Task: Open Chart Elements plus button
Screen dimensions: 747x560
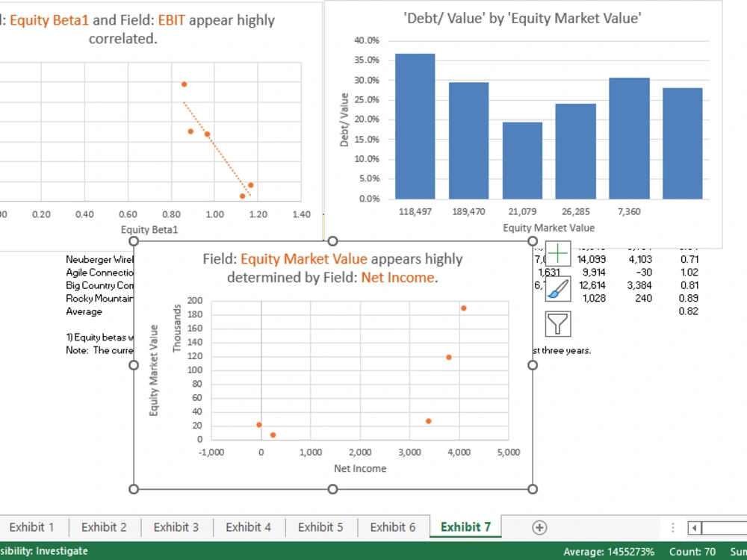Action: coord(557,253)
